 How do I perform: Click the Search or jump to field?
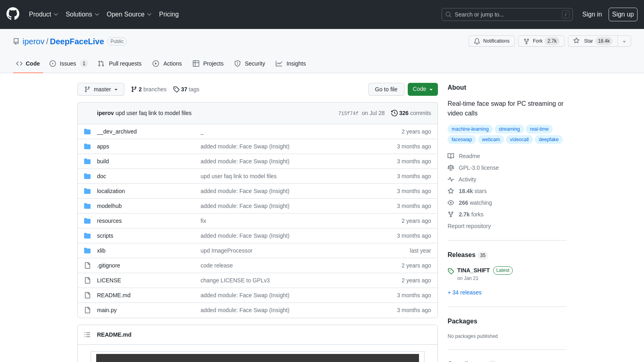point(507,14)
